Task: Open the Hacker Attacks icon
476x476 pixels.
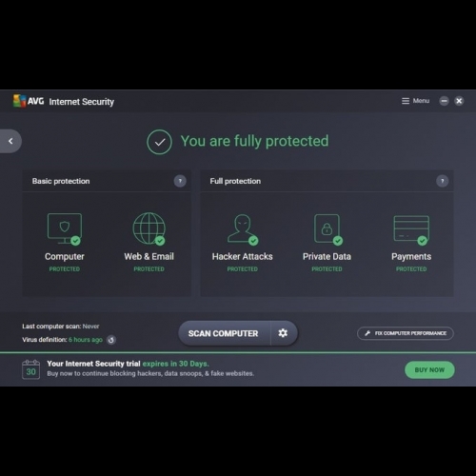Action: click(243, 229)
